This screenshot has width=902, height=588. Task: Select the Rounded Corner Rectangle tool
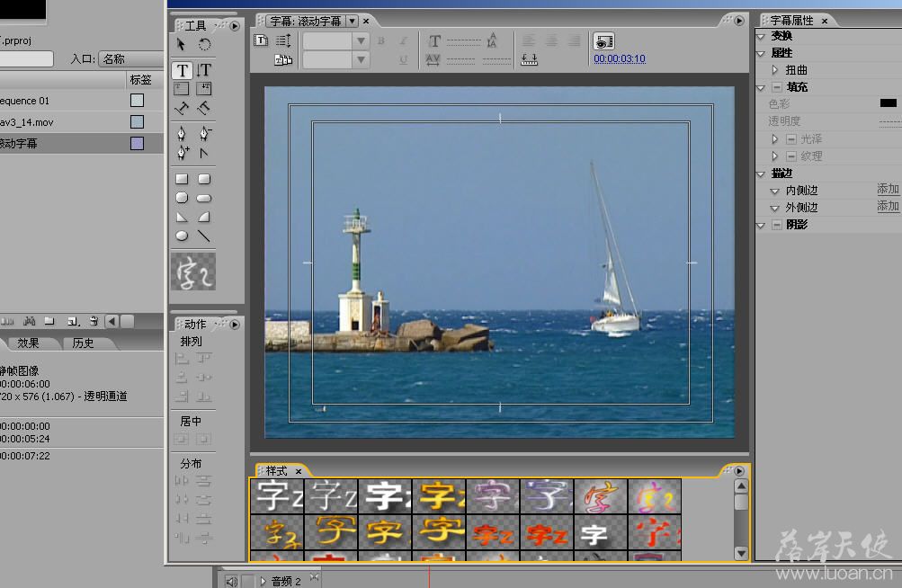click(204, 179)
